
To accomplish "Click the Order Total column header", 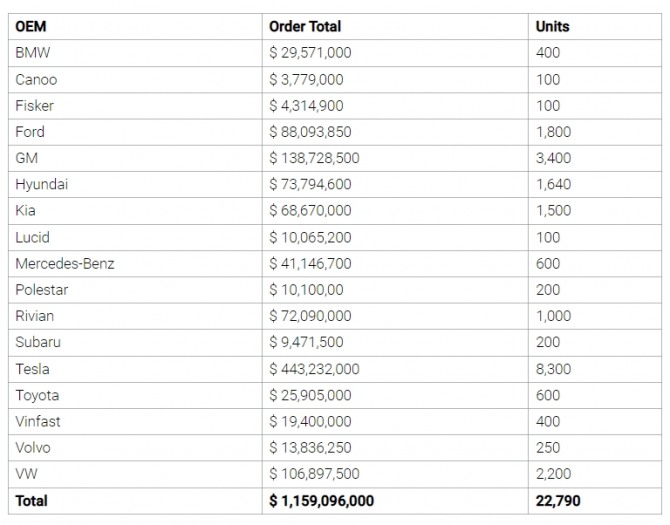I will (x=305, y=26).
